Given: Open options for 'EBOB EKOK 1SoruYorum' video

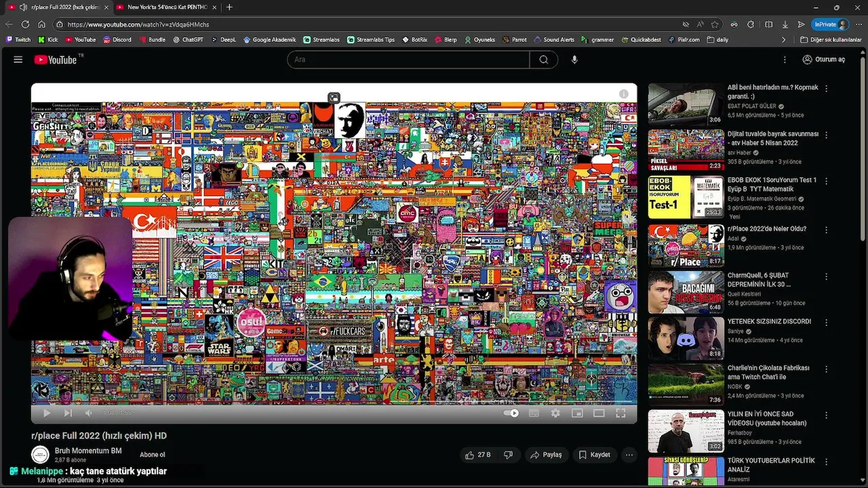Looking at the screenshot, I should (826, 181).
